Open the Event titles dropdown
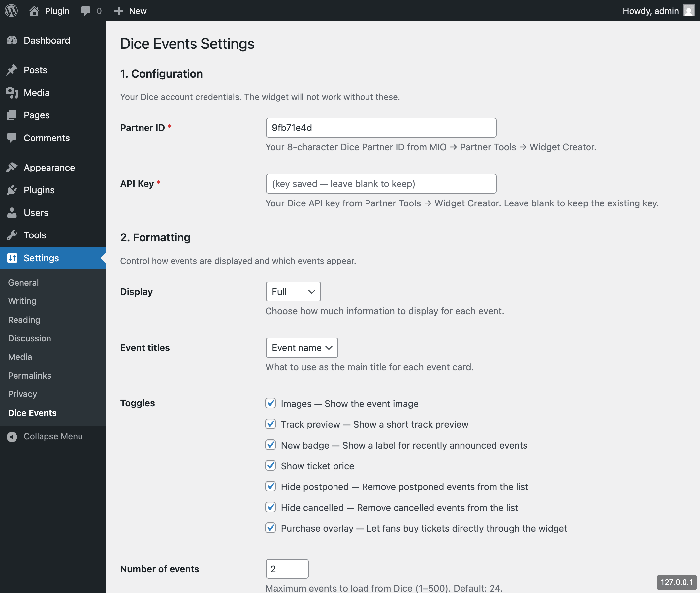 tap(301, 348)
